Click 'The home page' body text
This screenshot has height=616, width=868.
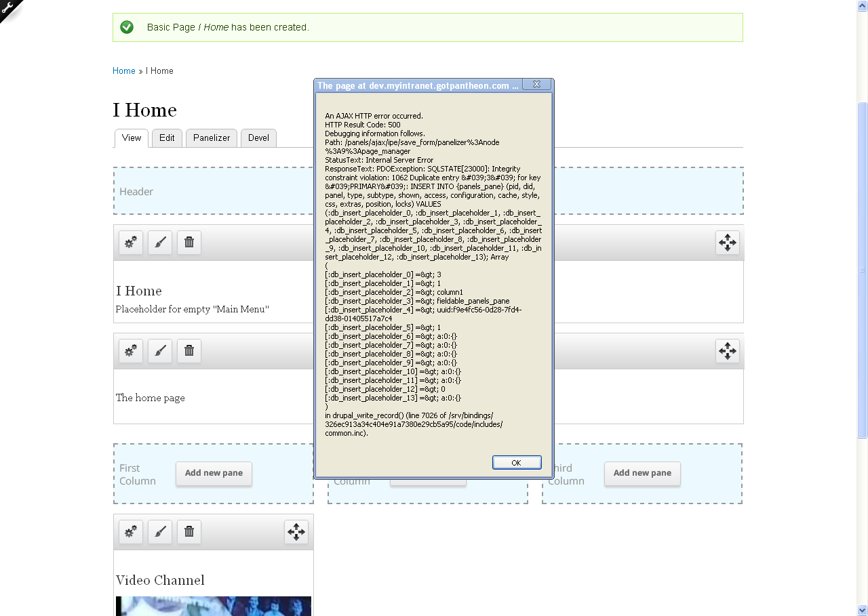[x=151, y=398]
